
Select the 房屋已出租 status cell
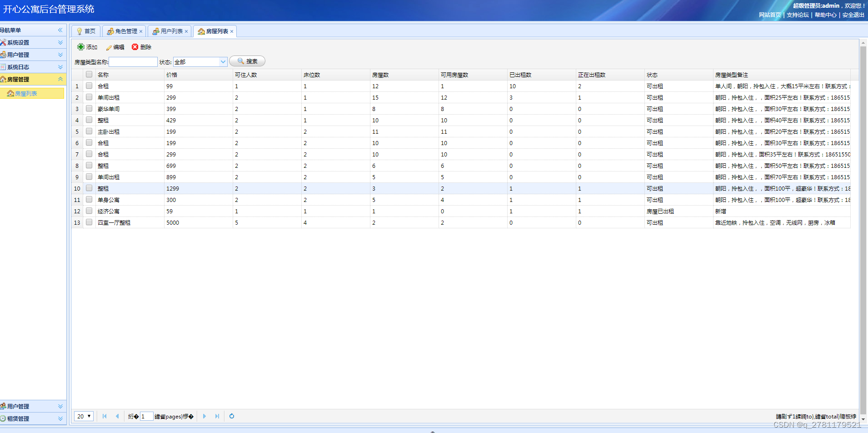(678, 211)
